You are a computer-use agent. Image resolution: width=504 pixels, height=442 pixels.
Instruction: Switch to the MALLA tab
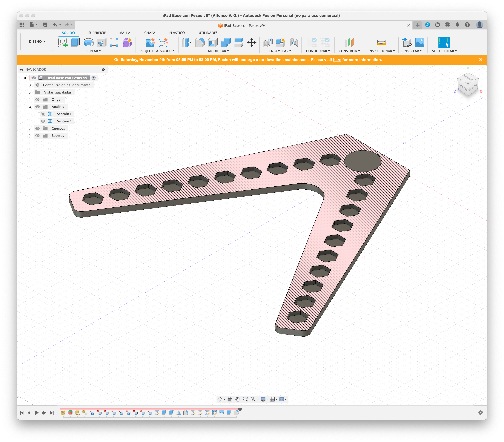pos(125,33)
